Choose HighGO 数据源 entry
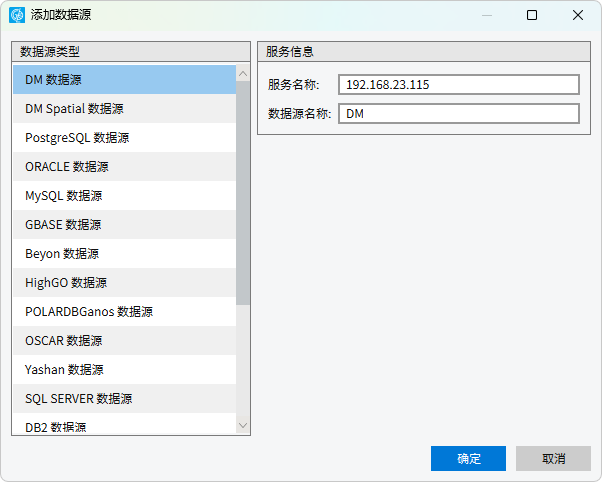 pyautogui.click(x=124, y=283)
